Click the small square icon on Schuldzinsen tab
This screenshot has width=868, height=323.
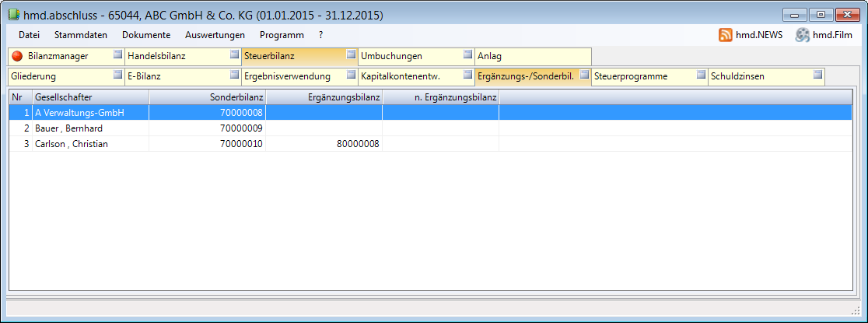click(x=817, y=75)
